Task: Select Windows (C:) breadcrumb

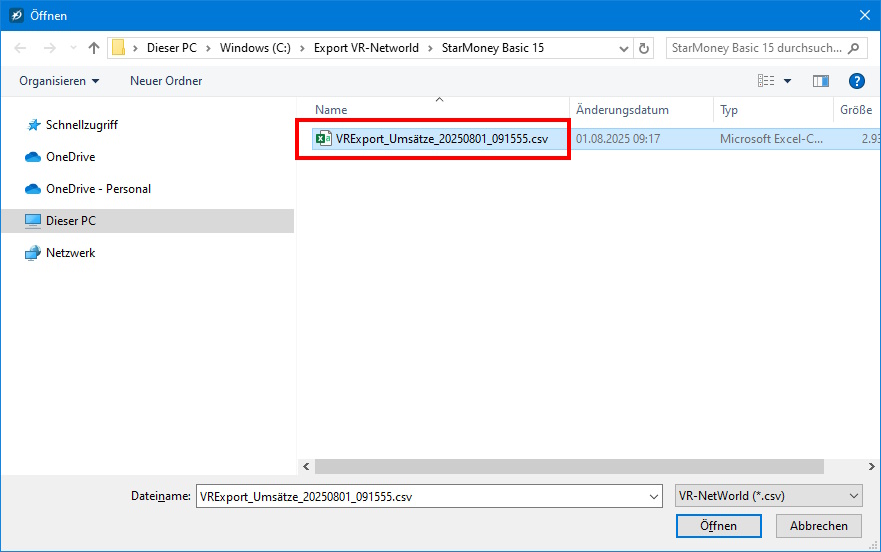Action: click(255, 48)
